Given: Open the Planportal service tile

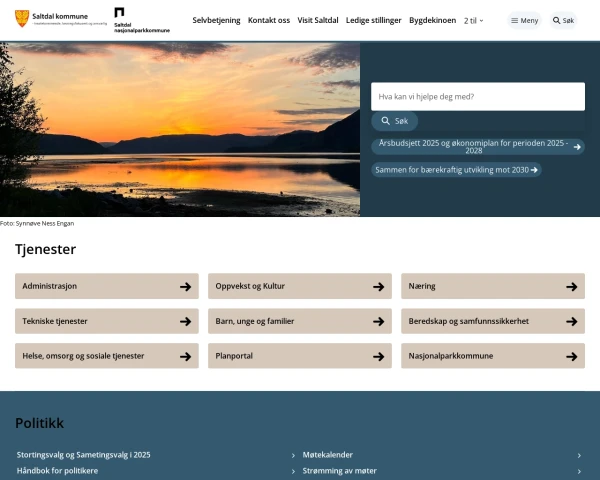Looking at the screenshot, I should pyautogui.click(x=300, y=356).
